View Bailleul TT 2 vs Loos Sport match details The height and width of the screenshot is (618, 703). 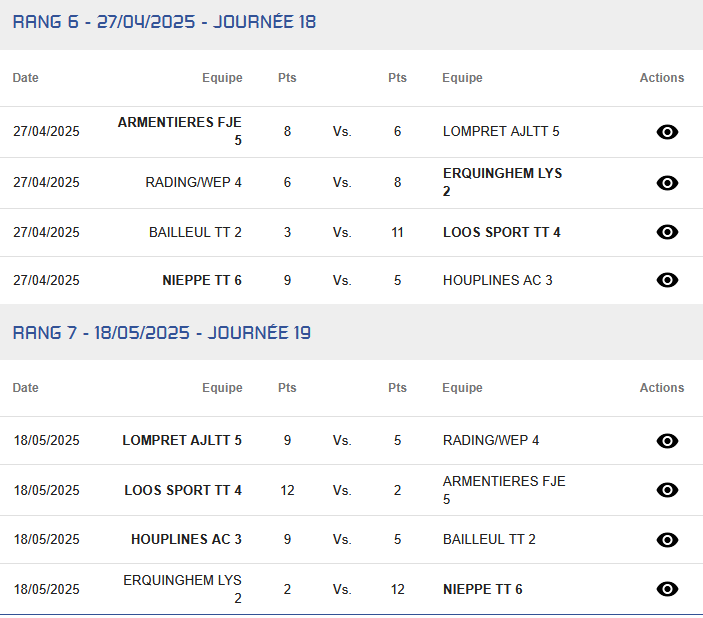(x=667, y=232)
